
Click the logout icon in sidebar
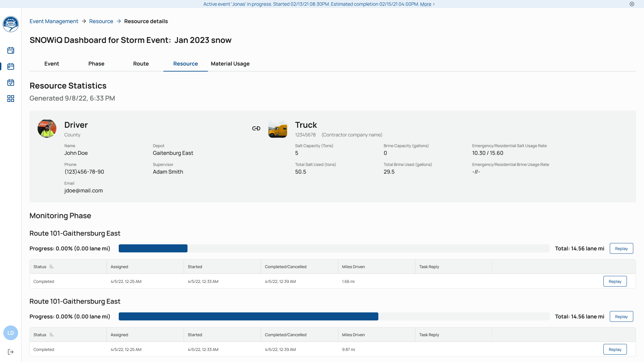11,352
